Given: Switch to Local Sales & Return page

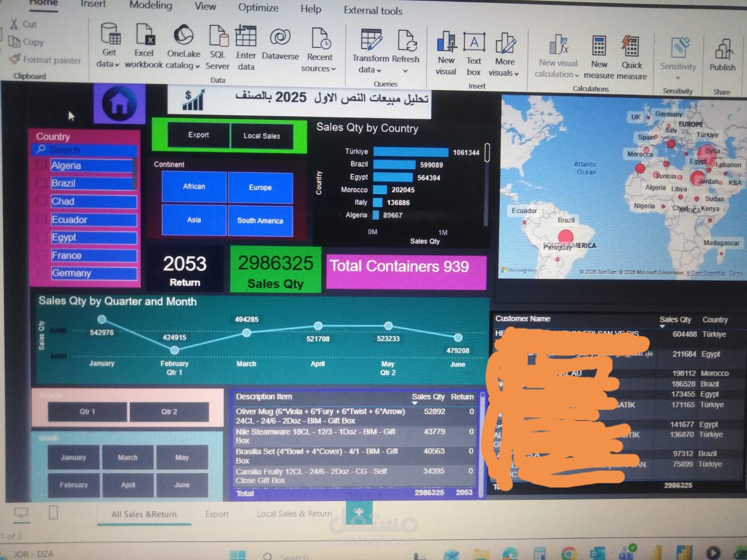Looking at the screenshot, I should point(294,513).
